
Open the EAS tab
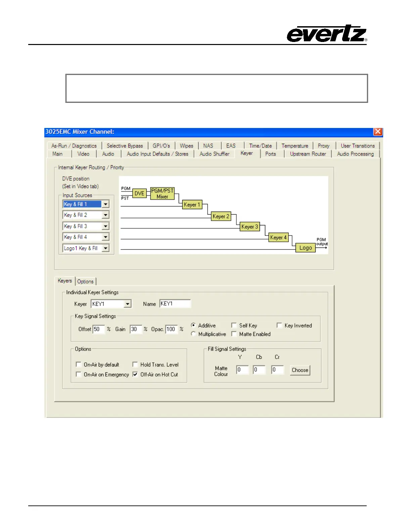(x=231, y=146)
